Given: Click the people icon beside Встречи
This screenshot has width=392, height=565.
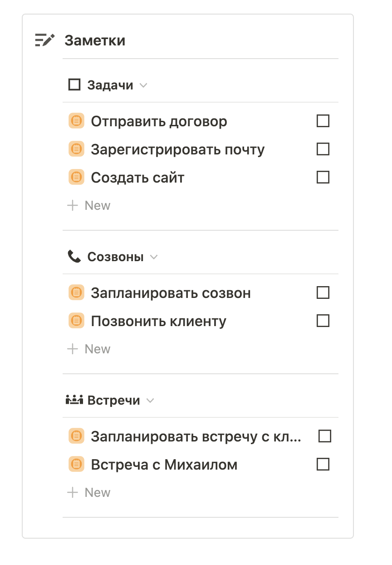Looking at the screenshot, I should [x=74, y=400].
